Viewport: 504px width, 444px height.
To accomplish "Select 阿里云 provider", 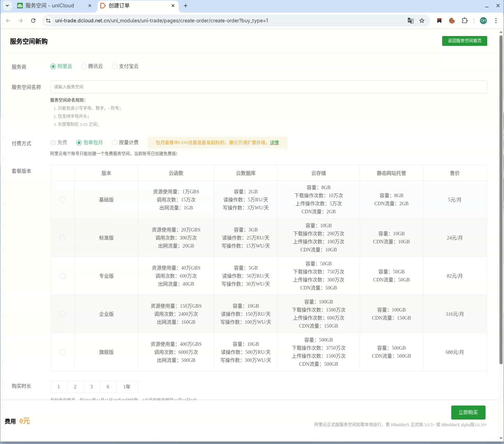I will 61,66.
